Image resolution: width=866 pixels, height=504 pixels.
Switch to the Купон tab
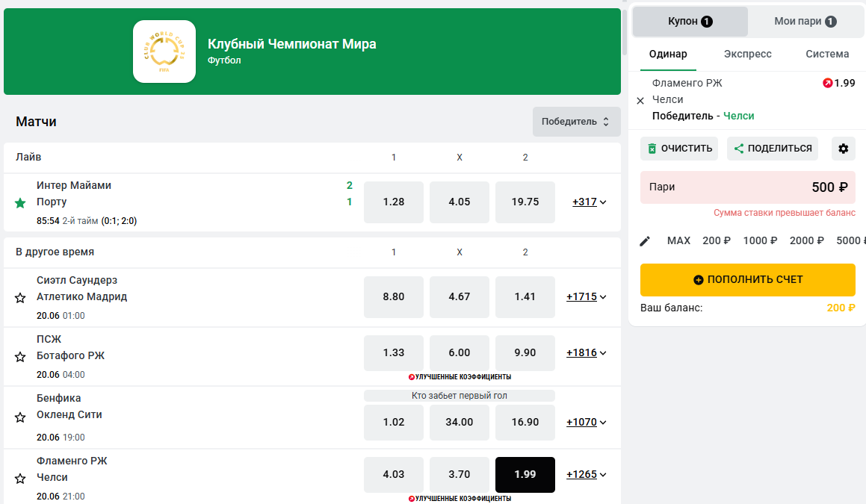click(690, 22)
